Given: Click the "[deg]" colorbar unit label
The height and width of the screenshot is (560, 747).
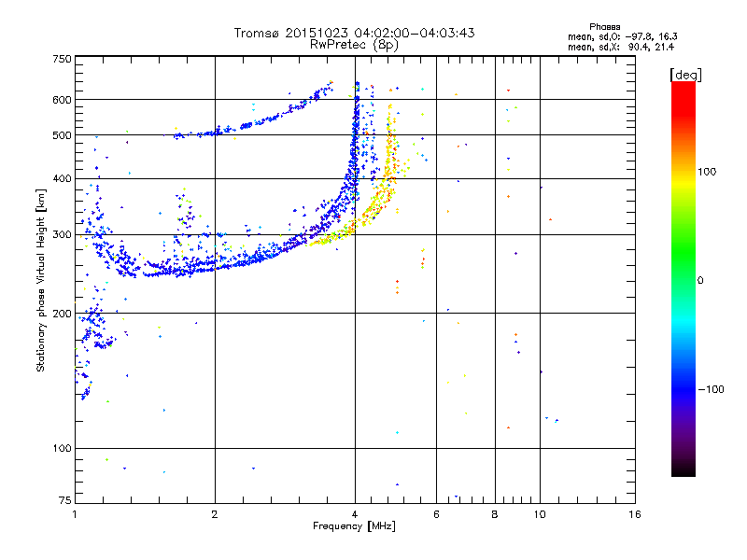Looking at the screenshot, I should 685,75.
